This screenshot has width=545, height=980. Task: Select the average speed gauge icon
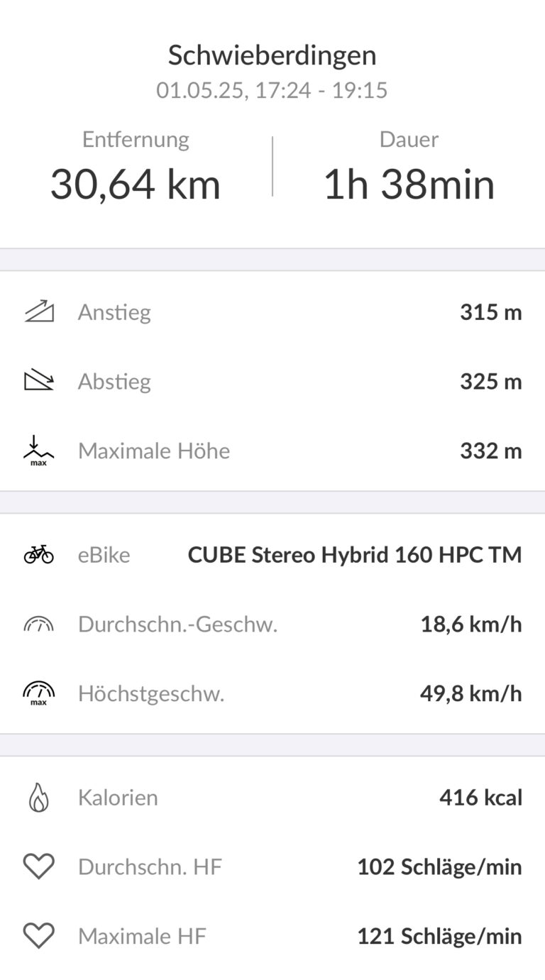click(x=38, y=624)
